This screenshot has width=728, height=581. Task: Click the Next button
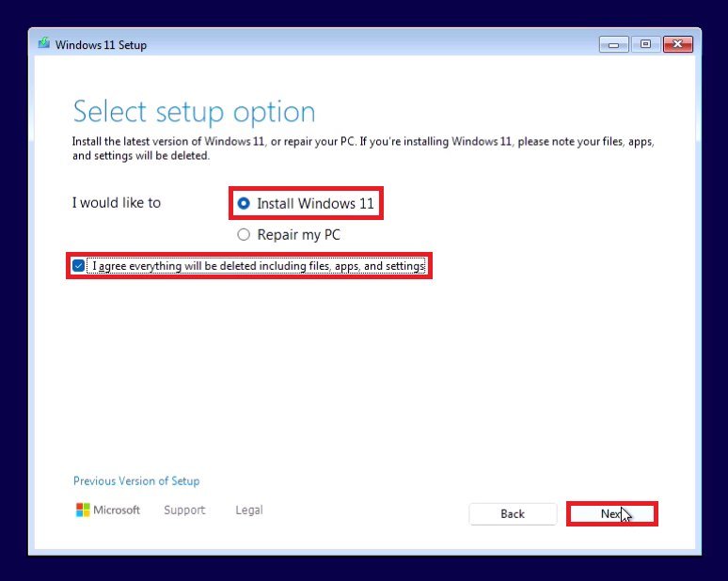click(x=612, y=513)
